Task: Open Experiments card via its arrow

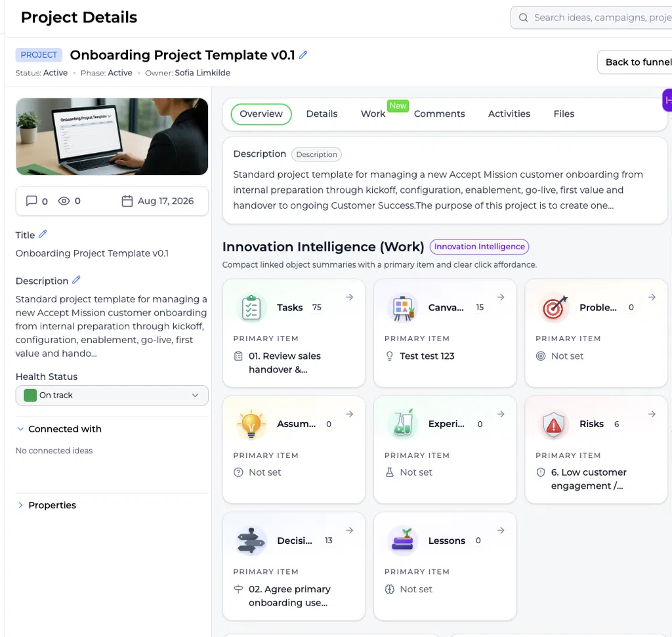Action: (501, 414)
